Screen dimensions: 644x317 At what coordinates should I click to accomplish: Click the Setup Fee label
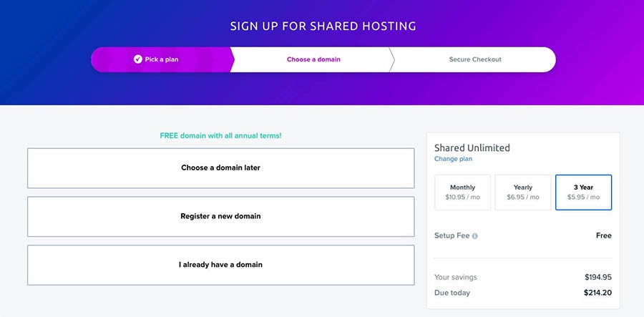coord(452,235)
